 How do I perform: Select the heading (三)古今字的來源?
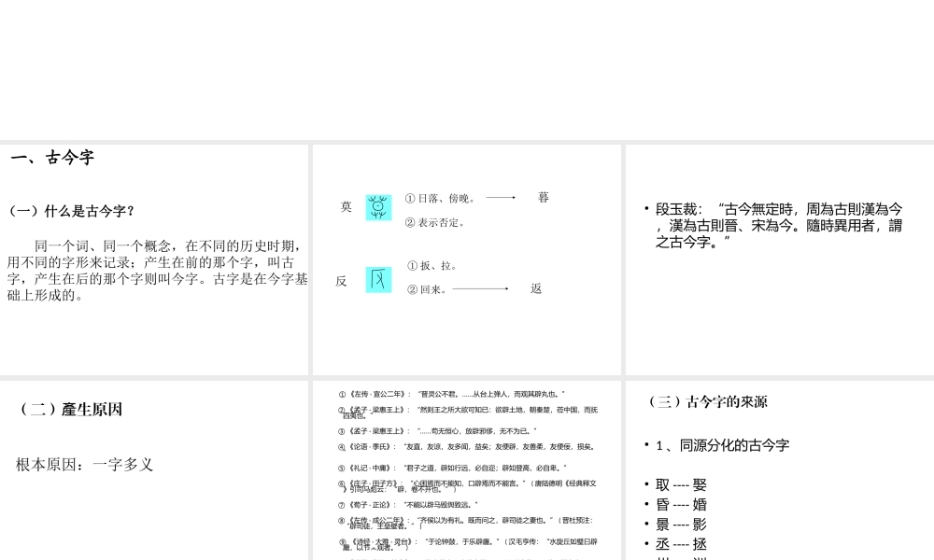pyautogui.click(x=708, y=401)
